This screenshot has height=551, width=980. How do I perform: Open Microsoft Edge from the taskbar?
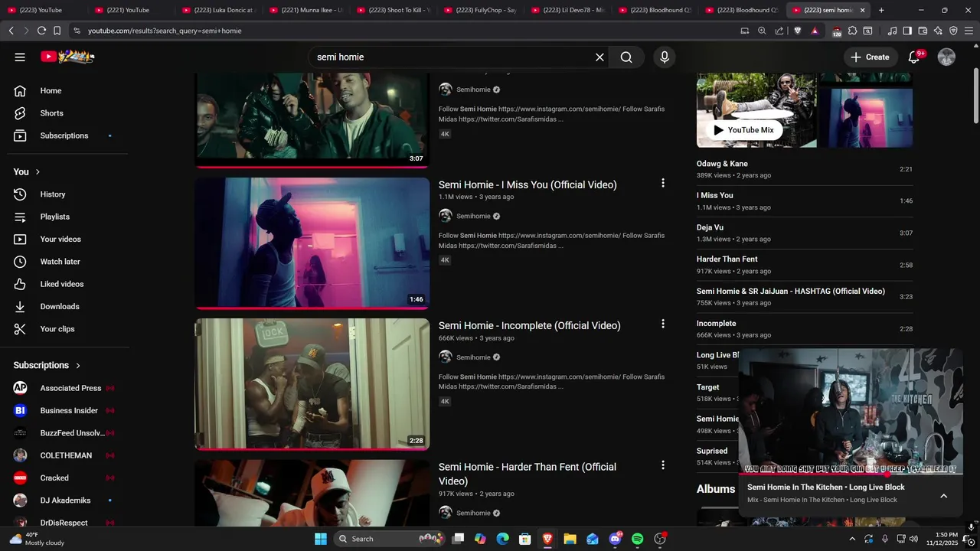pyautogui.click(x=502, y=539)
